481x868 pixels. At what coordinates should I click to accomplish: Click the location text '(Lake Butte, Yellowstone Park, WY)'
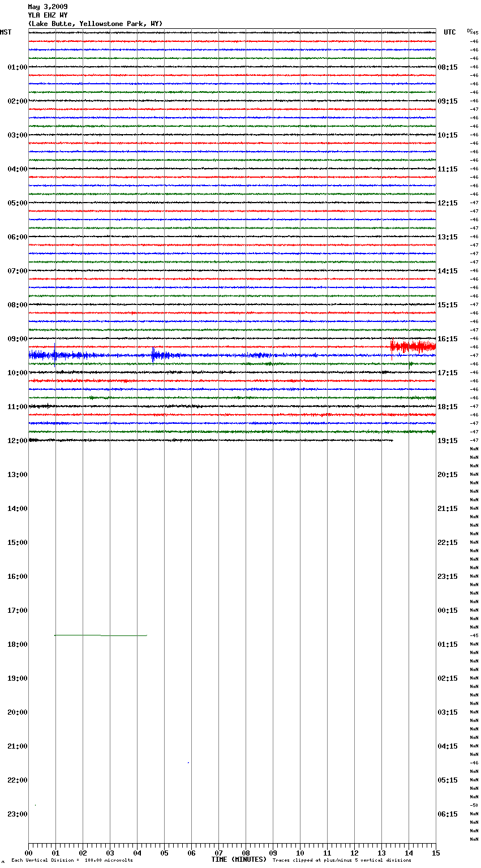point(95,24)
